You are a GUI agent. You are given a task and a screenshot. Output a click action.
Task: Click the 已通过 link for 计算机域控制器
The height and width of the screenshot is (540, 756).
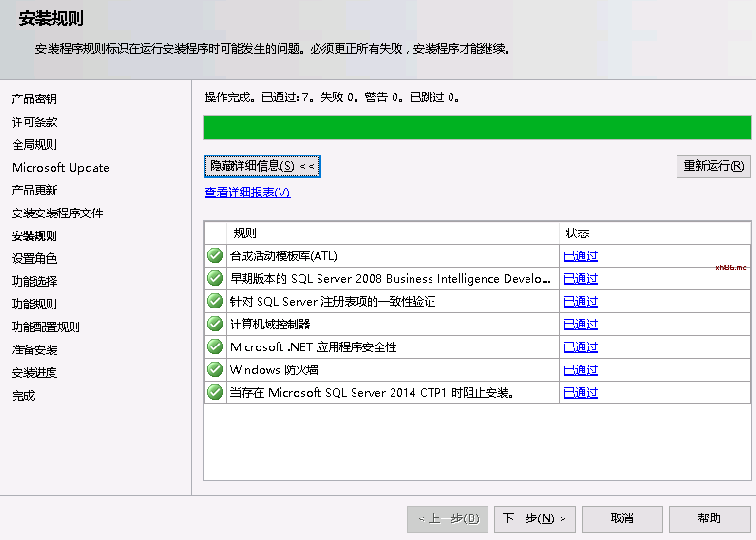pyautogui.click(x=580, y=324)
